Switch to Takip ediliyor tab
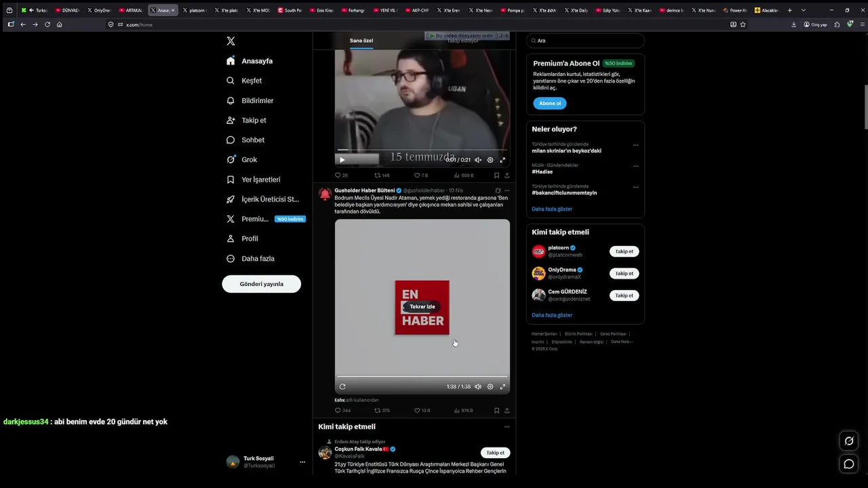 point(462,41)
